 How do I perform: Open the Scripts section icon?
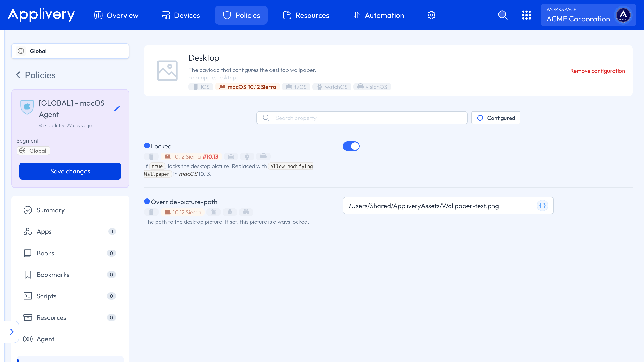click(x=28, y=296)
